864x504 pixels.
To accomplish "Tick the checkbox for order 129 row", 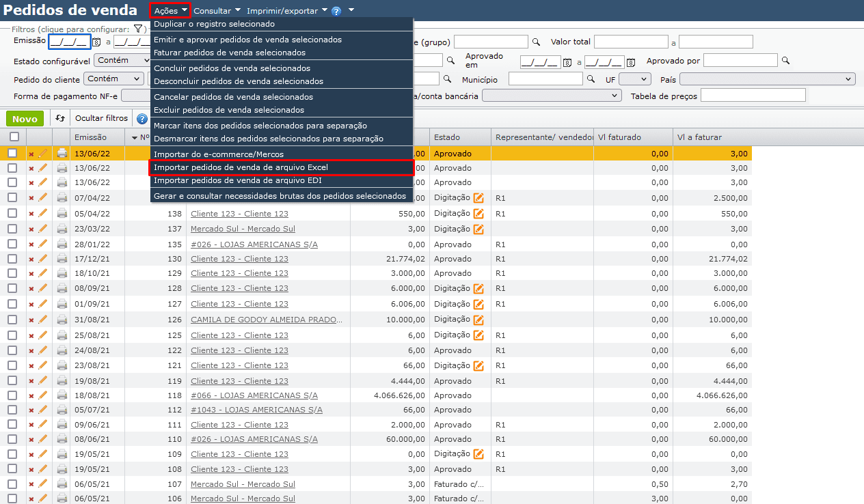I will point(12,273).
